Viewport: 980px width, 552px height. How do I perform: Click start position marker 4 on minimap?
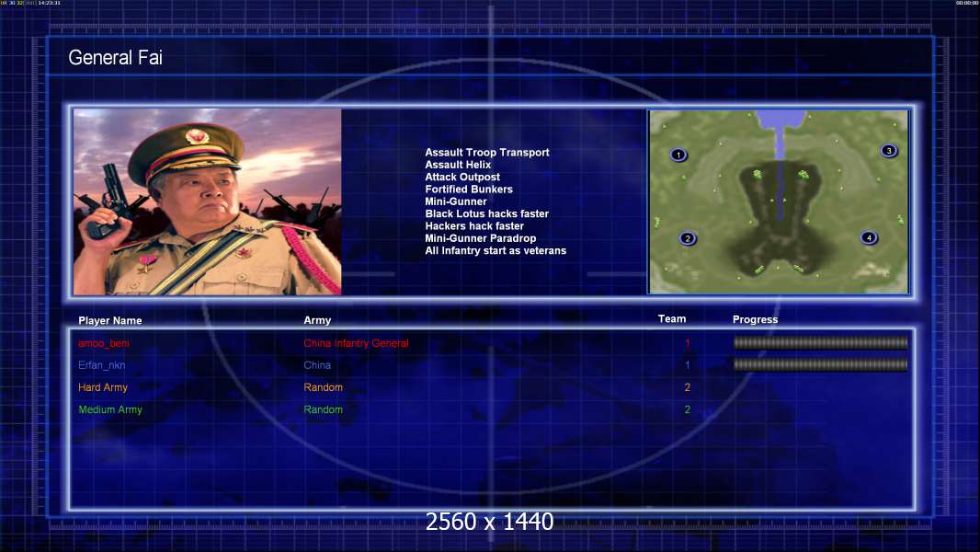coord(869,237)
